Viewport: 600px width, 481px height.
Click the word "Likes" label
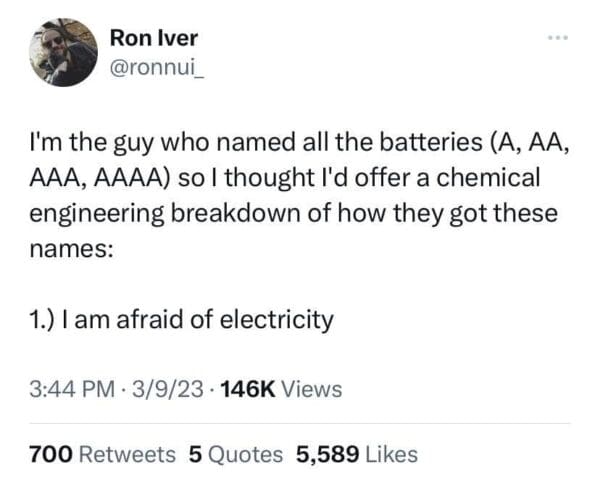point(391,454)
